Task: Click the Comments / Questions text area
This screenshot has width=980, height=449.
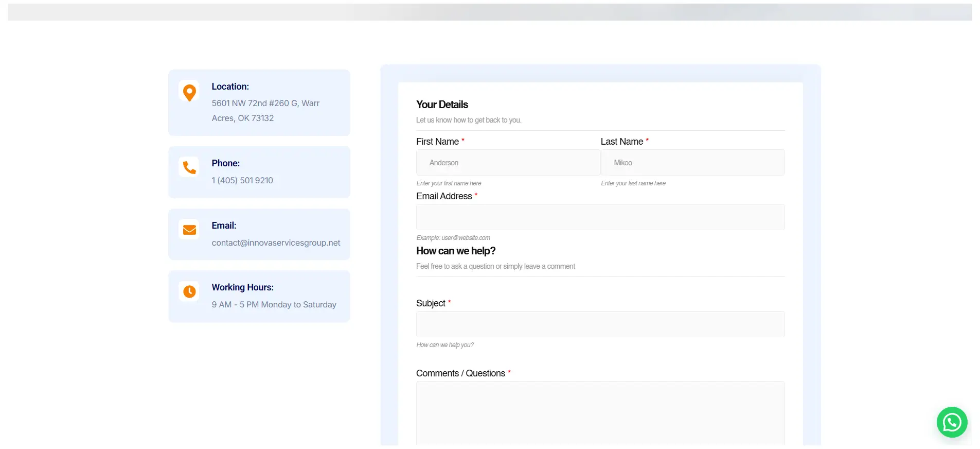Action: click(600, 412)
